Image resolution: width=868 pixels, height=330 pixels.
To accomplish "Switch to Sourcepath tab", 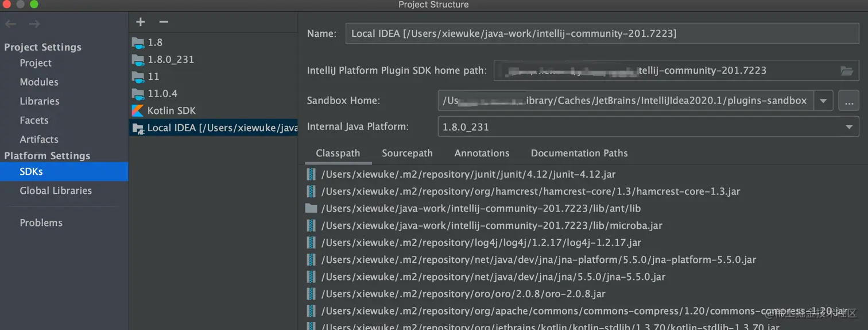I will coord(407,154).
